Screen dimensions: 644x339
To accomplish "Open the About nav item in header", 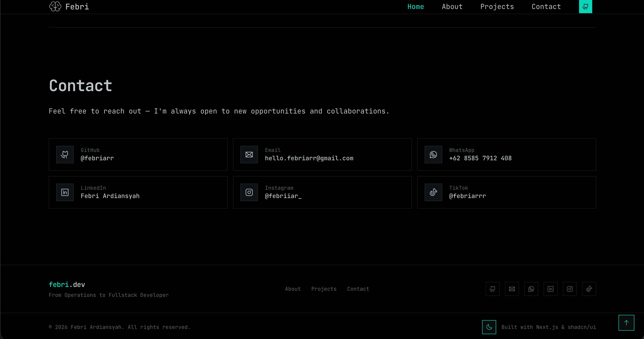I will tap(452, 7).
